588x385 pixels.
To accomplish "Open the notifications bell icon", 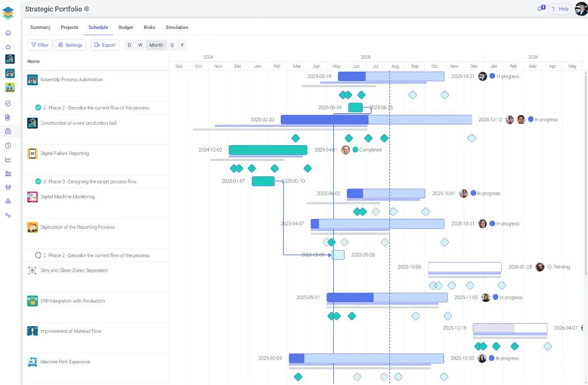I will [540, 9].
